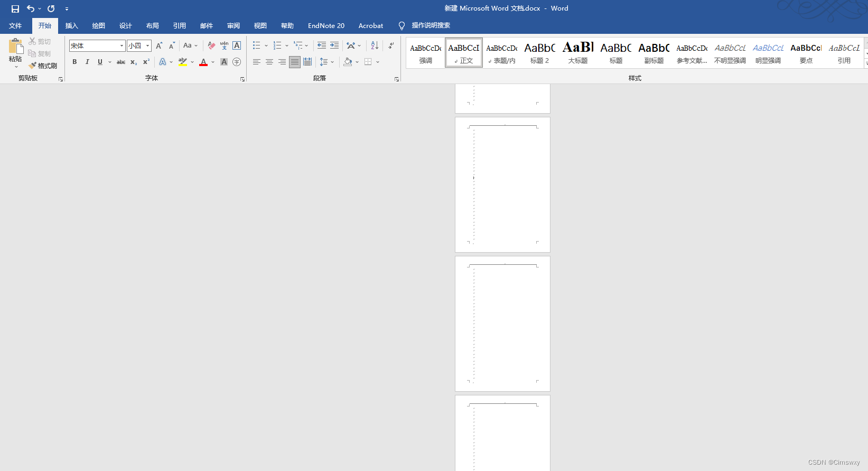Switch to the Acrobat tab
This screenshot has height=471, width=868.
coord(371,26)
